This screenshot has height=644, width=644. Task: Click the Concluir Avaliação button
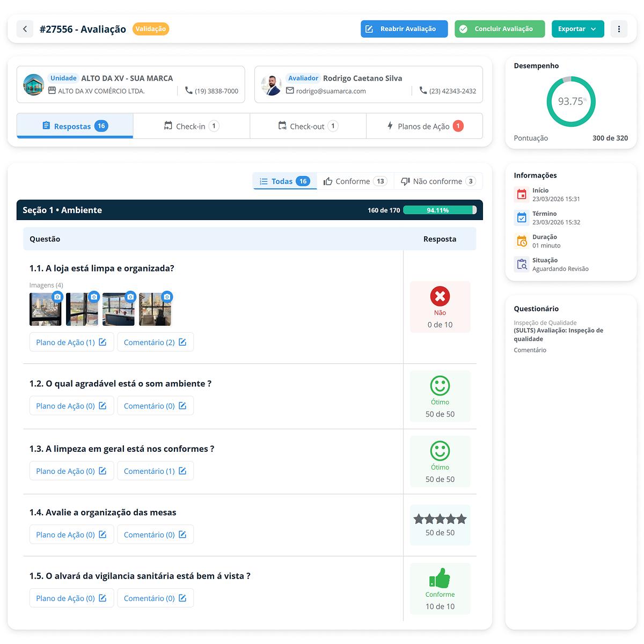point(499,28)
